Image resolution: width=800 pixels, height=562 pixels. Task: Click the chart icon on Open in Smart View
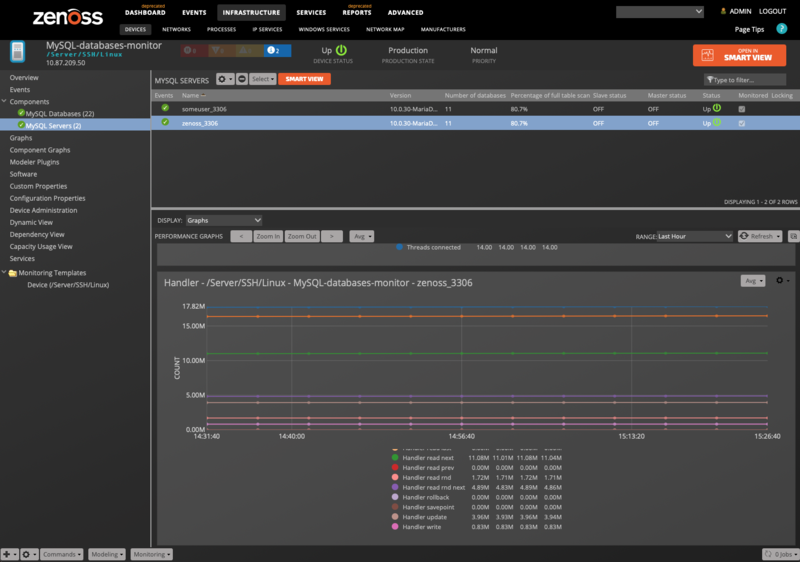click(x=708, y=55)
